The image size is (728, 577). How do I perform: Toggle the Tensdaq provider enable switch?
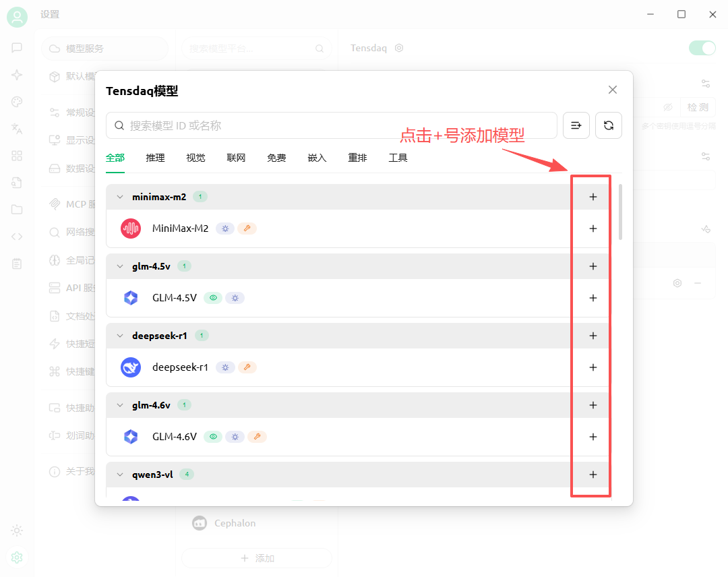point(702,48)
